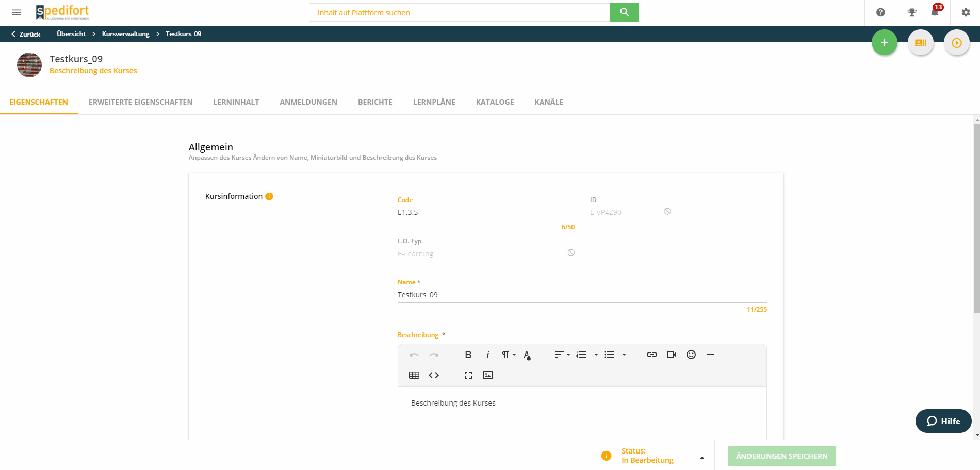Expand editor to fullscreen mode

coord(468,375)
